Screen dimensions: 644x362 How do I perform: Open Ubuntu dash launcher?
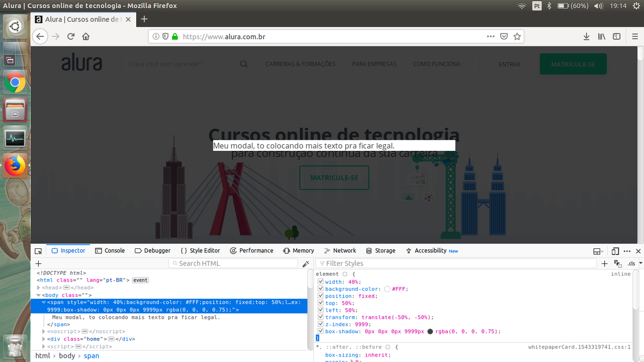[15, 27]
